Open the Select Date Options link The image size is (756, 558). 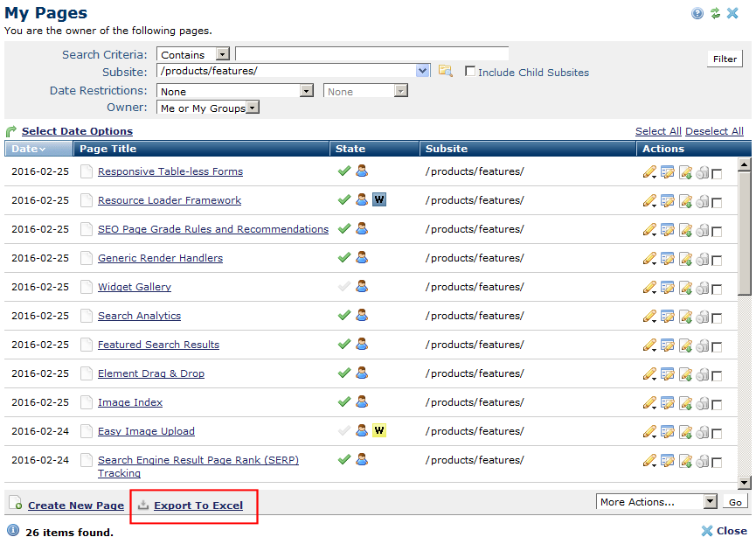click(77, 131)
